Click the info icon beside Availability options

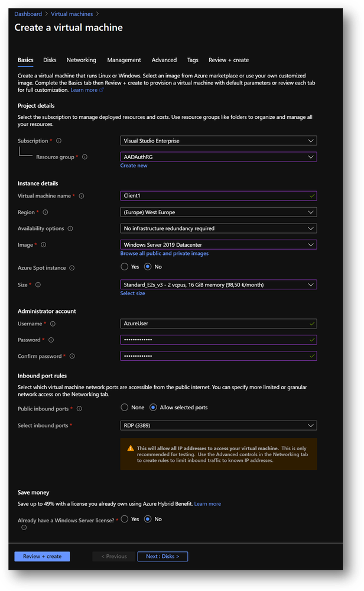70,228
